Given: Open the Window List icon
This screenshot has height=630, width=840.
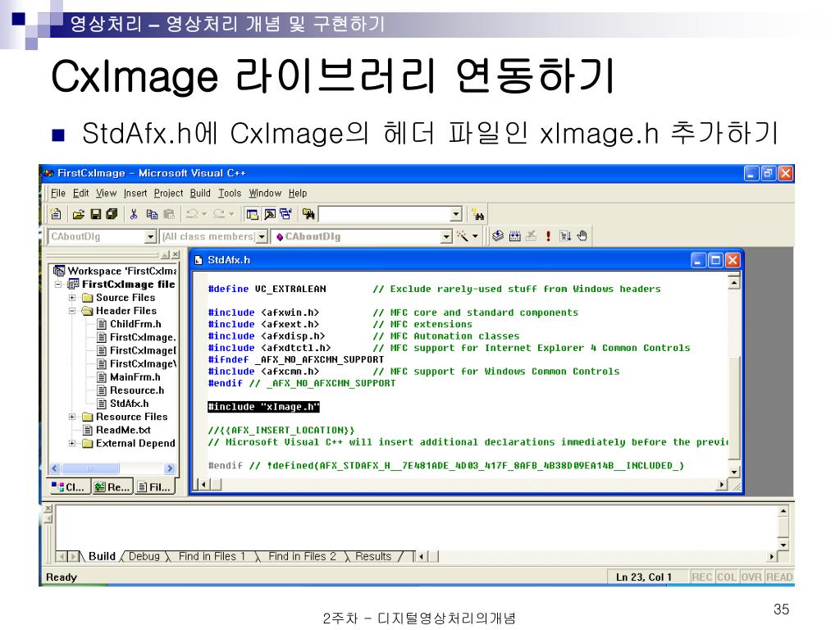Looking at the screenshot, I should click(x=285, y=214).
